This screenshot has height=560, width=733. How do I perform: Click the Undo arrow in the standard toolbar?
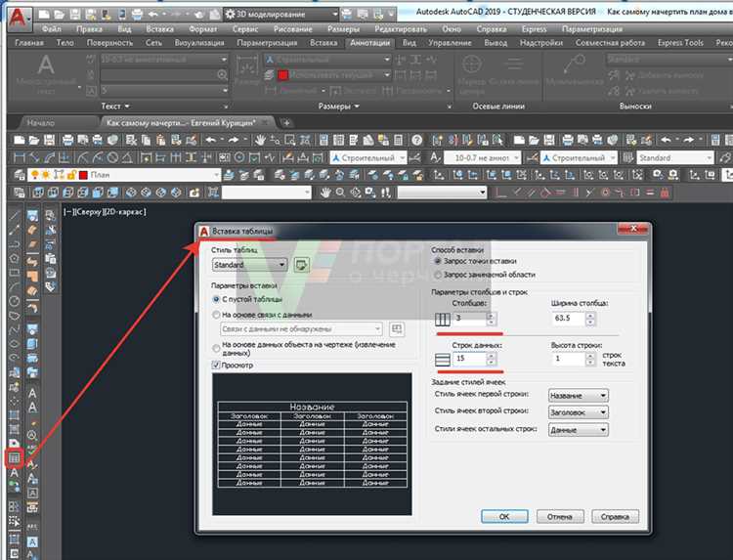click(x=211, y=140)
